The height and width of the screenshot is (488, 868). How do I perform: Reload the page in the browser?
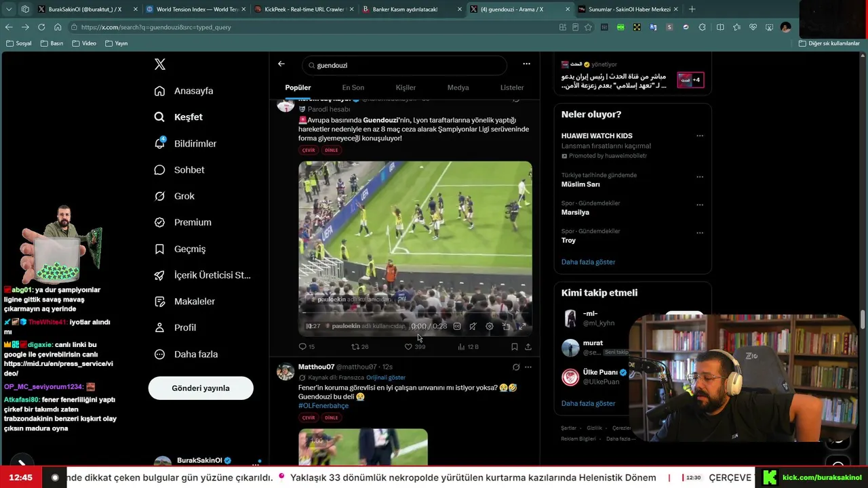click(41, 27)
